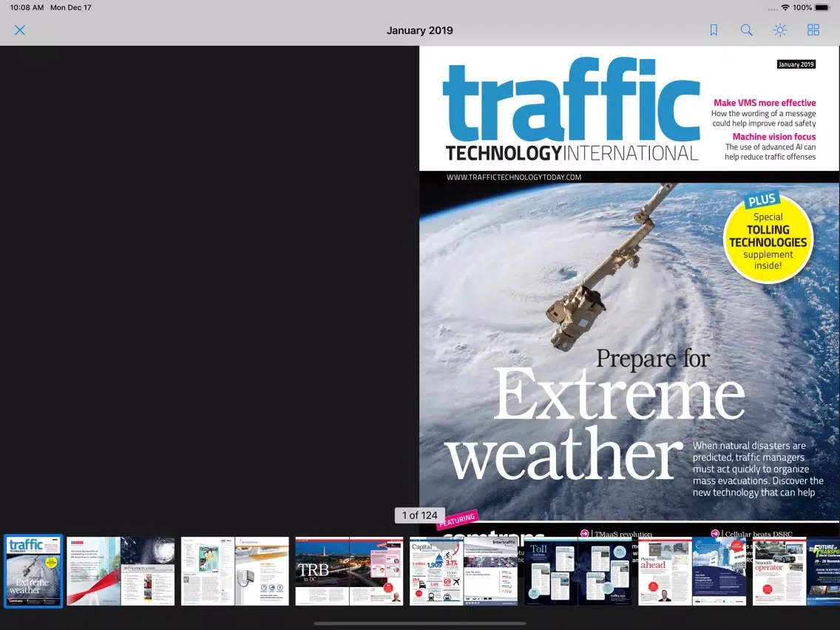Open the Smooth operator spread thumbnail
The image size is (840, 630).
(796, 571)
